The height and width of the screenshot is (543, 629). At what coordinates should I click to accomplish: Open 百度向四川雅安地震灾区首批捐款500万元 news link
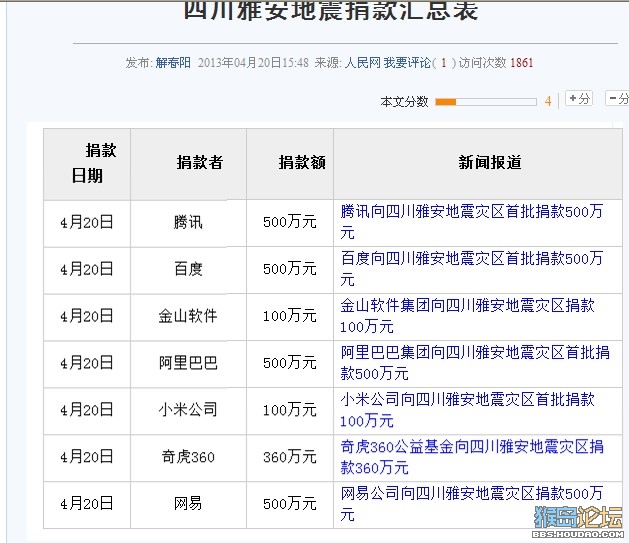click(471, 269)
